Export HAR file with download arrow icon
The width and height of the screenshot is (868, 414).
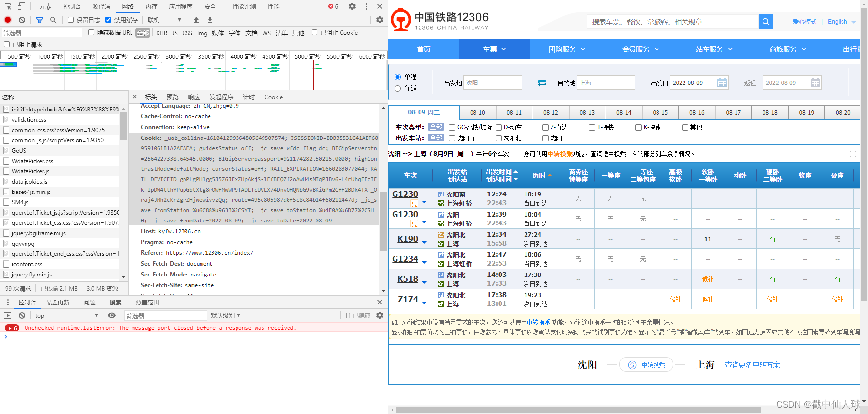(x=210, y=20)
